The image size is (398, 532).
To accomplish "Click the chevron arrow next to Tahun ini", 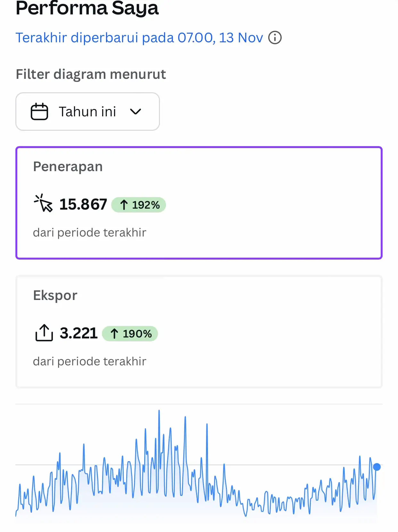I will 136,112.
